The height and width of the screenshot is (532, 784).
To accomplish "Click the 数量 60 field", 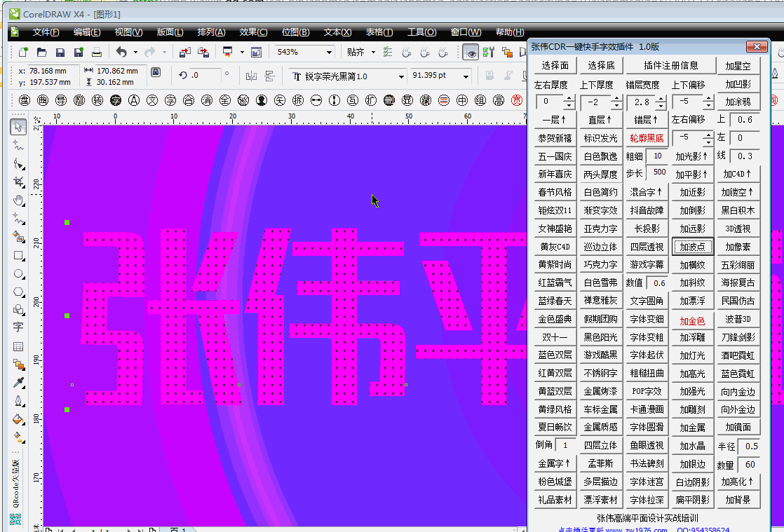I will click(750, 464).
